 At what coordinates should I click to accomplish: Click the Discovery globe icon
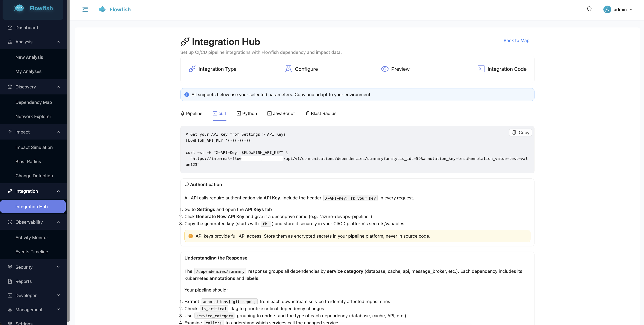pos(10,87)
